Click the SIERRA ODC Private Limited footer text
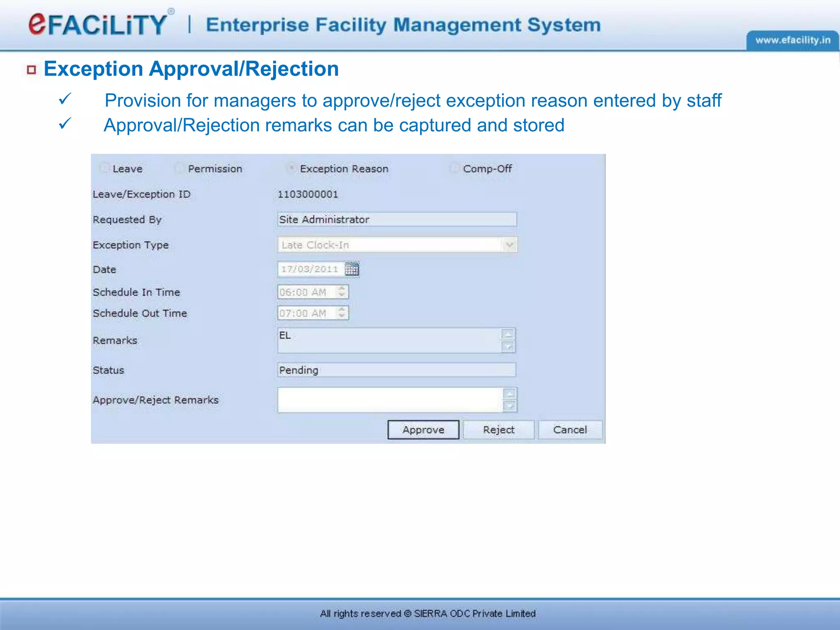This screenshot has height=630, width=840. tap(475, 614)
